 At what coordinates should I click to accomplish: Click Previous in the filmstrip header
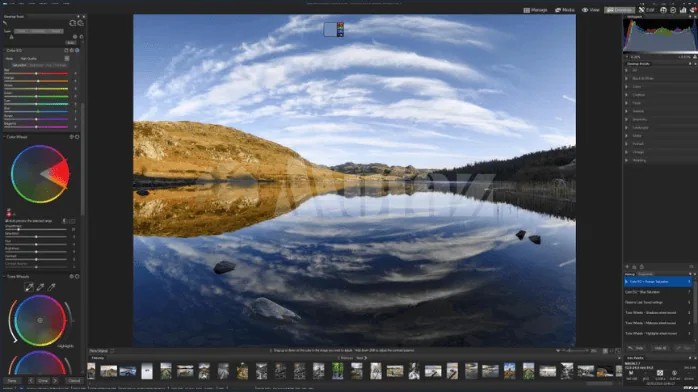tap(345, 358)
